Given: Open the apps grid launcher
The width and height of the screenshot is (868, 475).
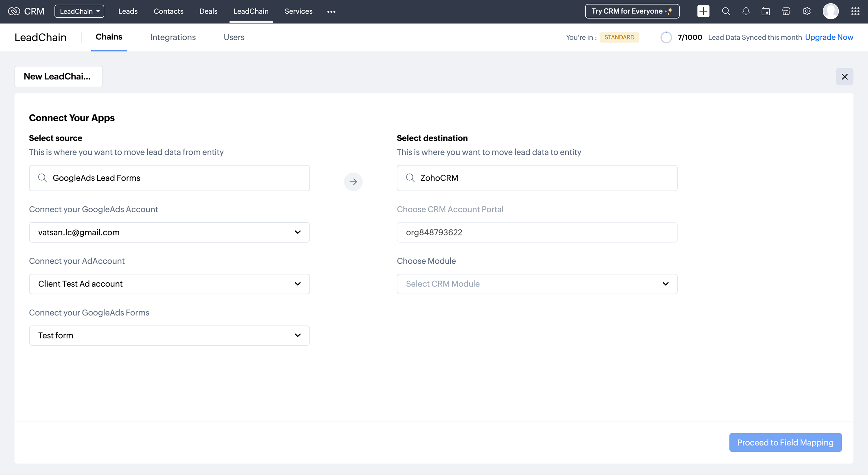Looking at the screenshot, I should [x=855, y=11].
